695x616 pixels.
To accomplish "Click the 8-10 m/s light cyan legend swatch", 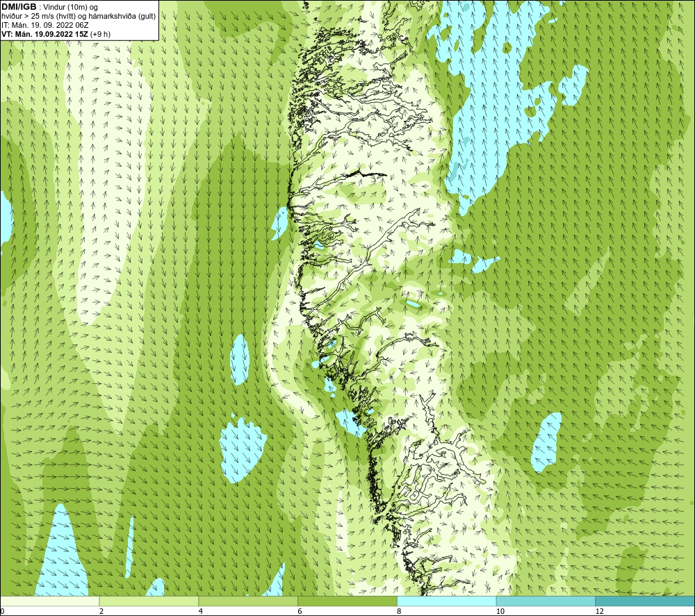I will (x=447, y=601).
